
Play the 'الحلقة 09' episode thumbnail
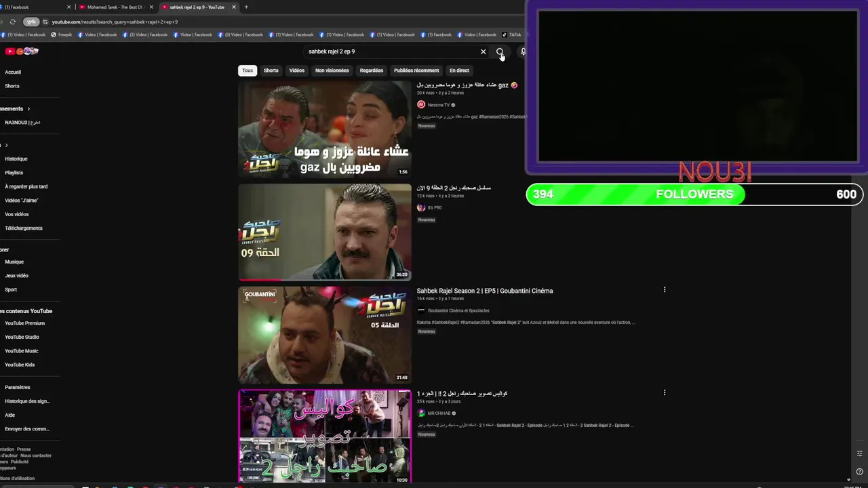[x=325, y=232]
